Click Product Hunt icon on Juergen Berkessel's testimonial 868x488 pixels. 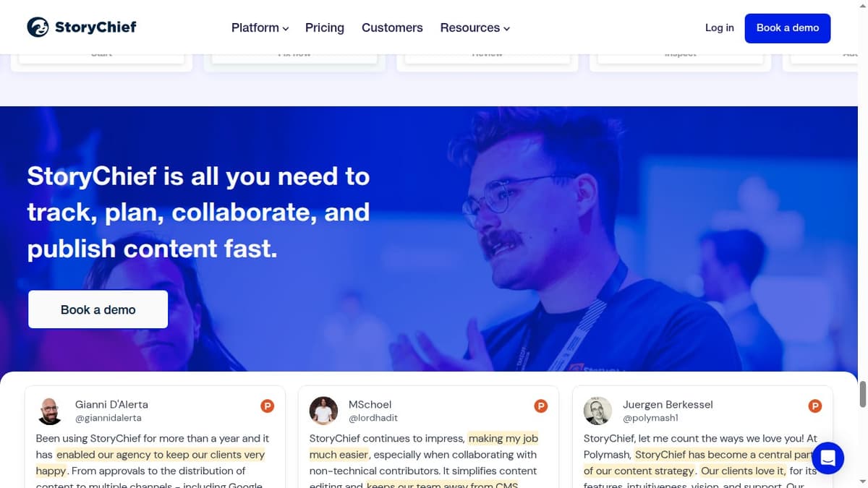point(814,406)
